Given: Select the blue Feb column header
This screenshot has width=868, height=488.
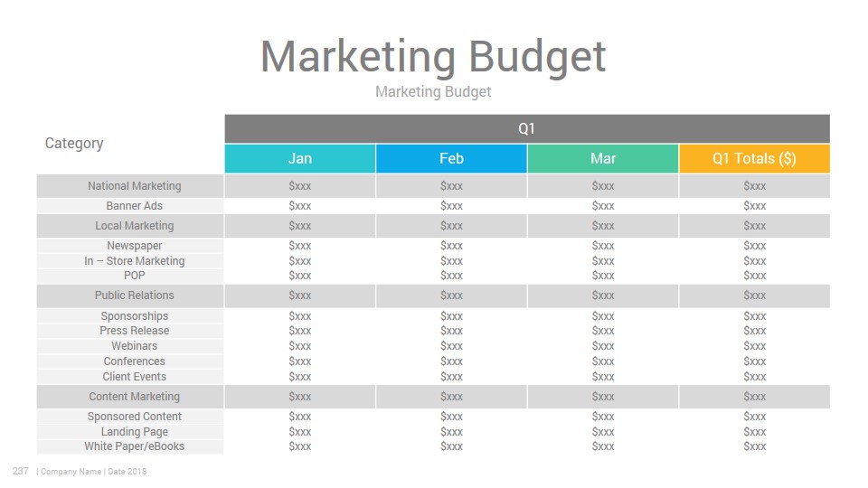Looking at the screenshot, I should [451, 159].
